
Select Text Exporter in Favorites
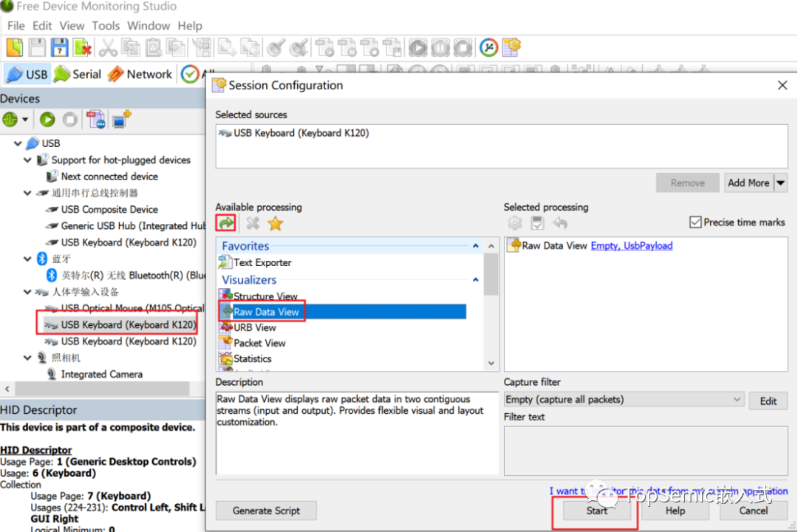click(x=262, y=263)
